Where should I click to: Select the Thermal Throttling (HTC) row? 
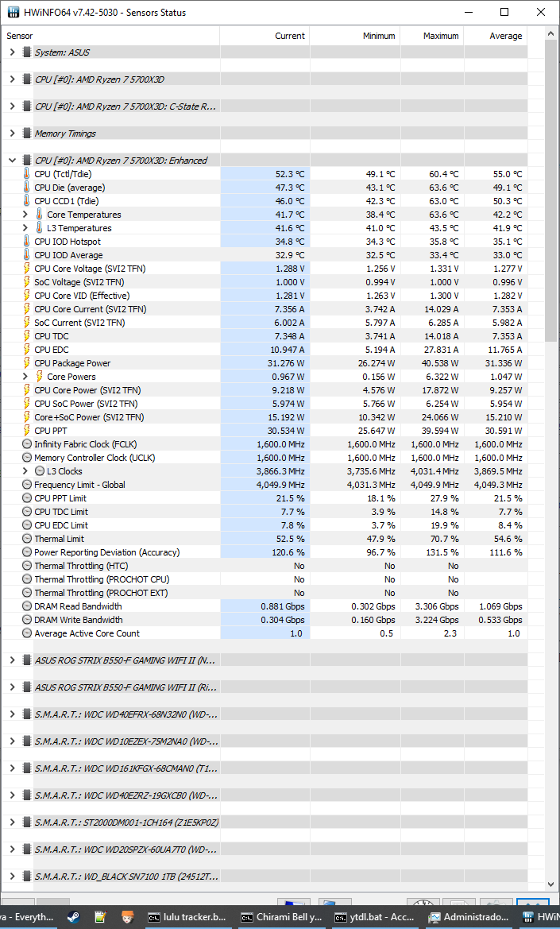[x=265, y=566]
